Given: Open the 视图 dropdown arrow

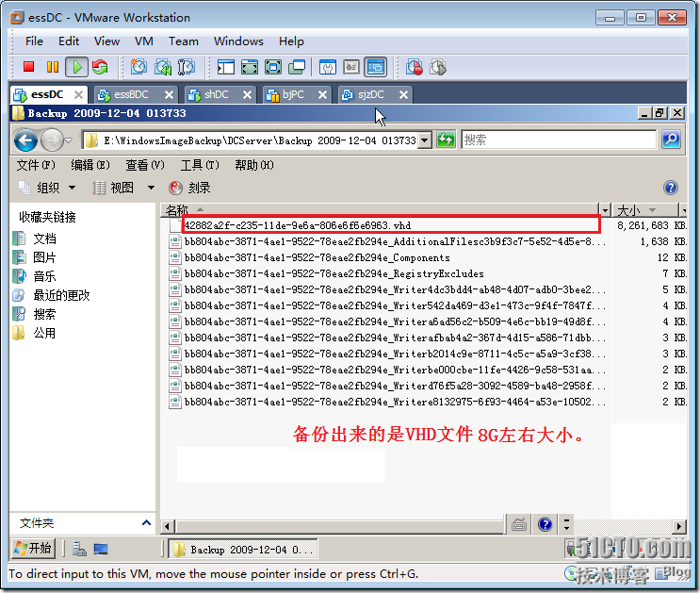Looking at the screenshot, I should (151, 188).
